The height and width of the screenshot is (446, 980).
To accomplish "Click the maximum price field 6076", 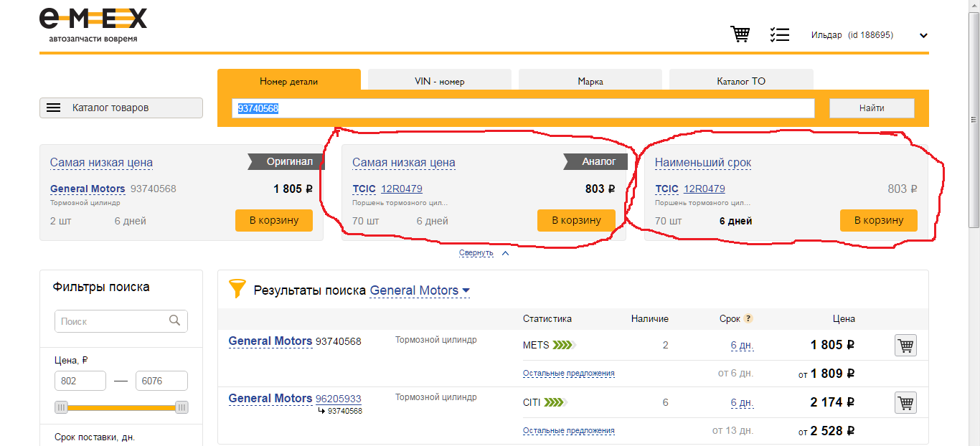I will click(x=161, y=381).
